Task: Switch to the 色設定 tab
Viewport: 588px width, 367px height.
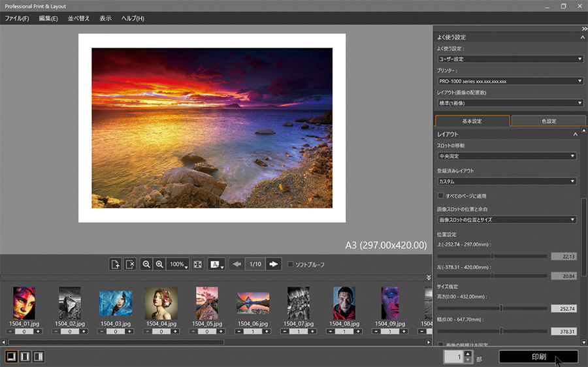Action: coord(547,121)
